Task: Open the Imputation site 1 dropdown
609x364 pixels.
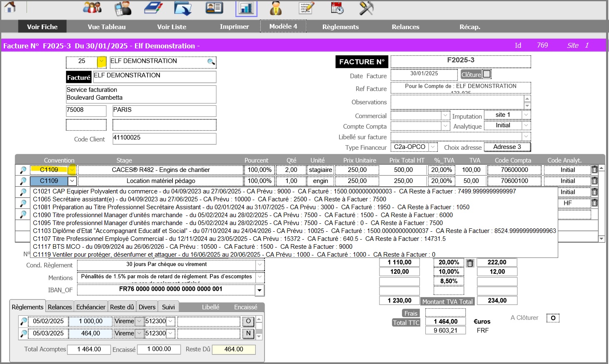Action: [527, 115]
